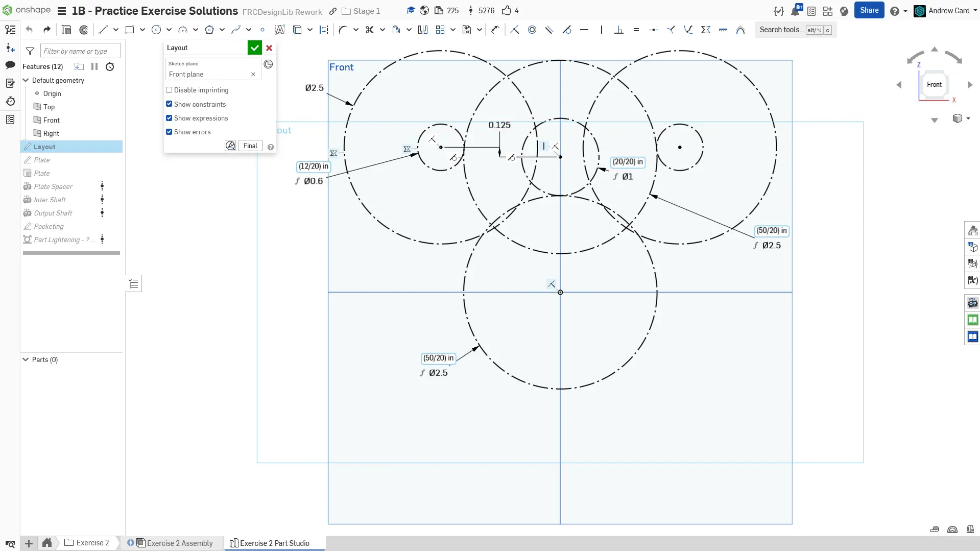Collapse Default geometry tree node
This screenshot has height=551, width=980.
tap(26, 80)
